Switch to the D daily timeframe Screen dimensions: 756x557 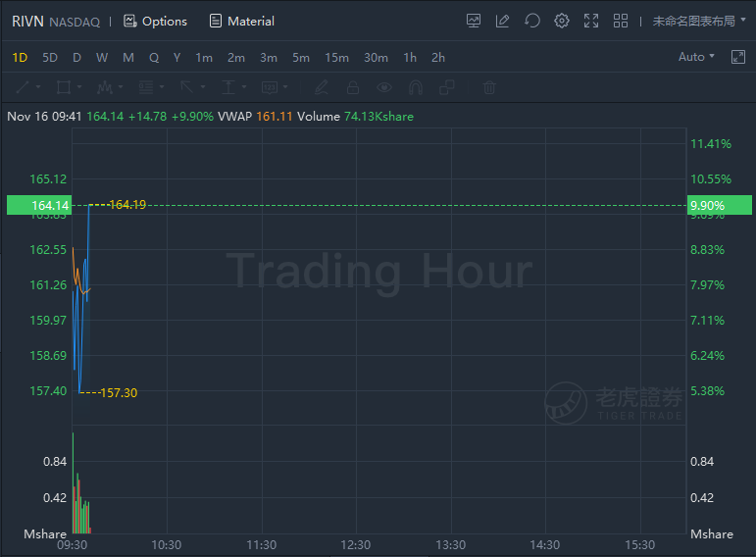(x=76, y=58)
